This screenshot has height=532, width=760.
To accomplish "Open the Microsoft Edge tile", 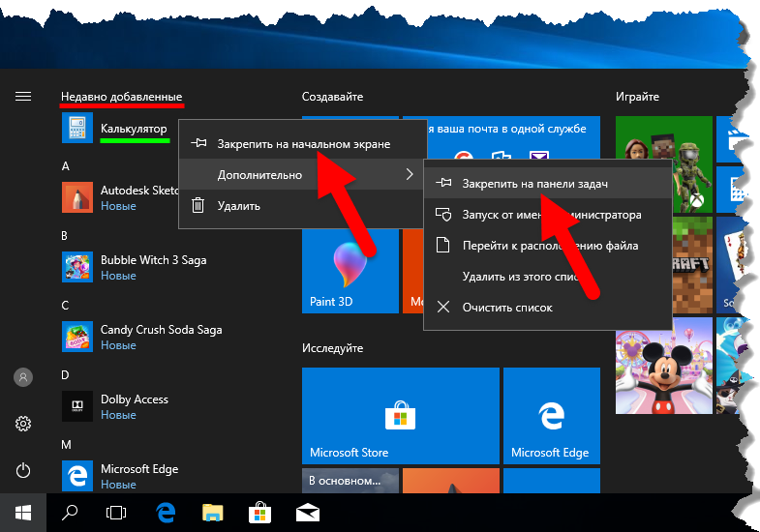I will tap(552, 415).
